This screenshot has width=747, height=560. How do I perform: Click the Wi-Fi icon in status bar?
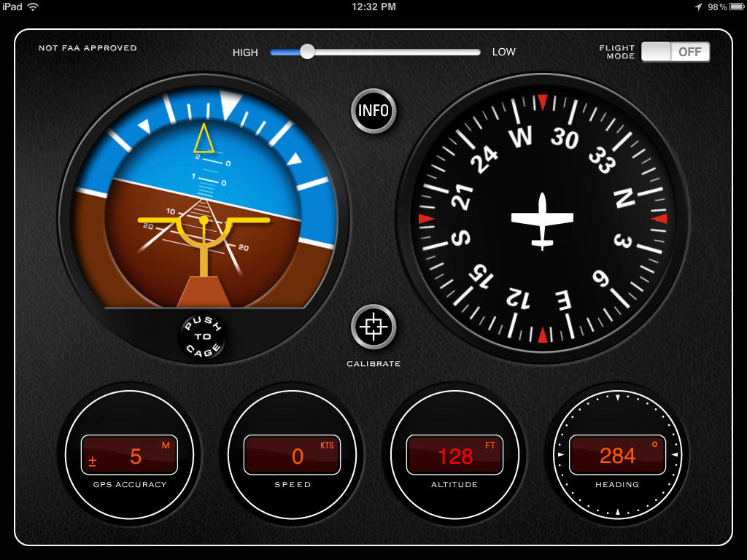[x=33, y=7]
